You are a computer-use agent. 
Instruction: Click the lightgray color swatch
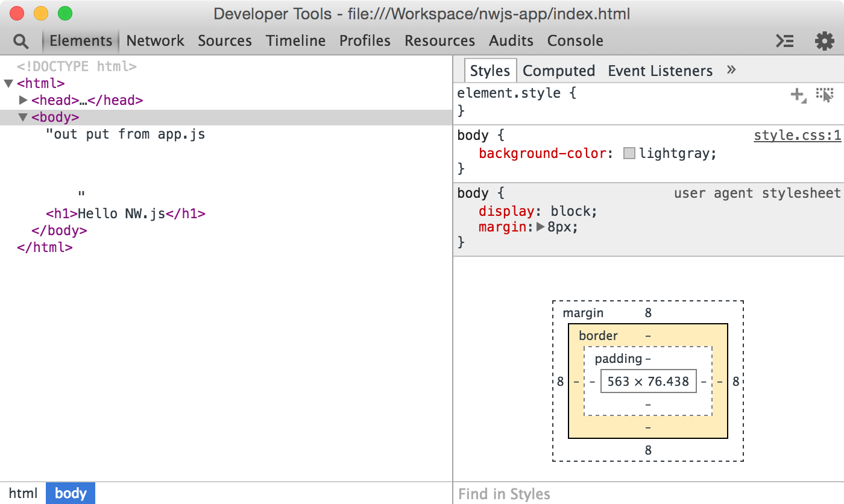tap(629, 154)
